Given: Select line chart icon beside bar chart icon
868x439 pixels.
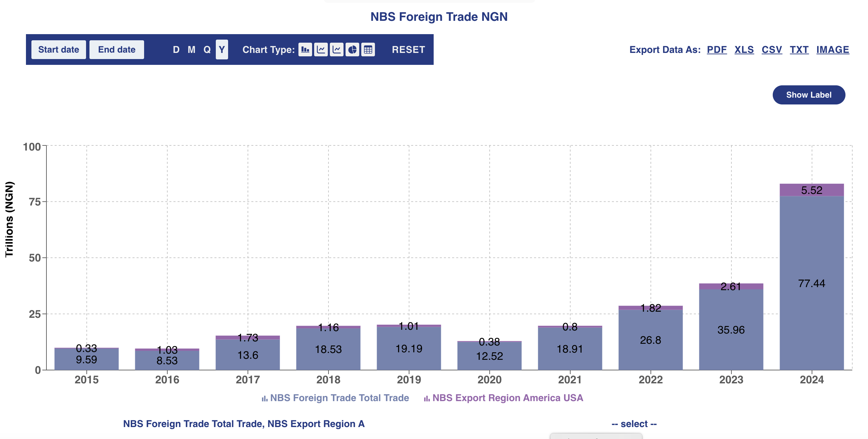Looking at the screenshot, I should [321, 50].
